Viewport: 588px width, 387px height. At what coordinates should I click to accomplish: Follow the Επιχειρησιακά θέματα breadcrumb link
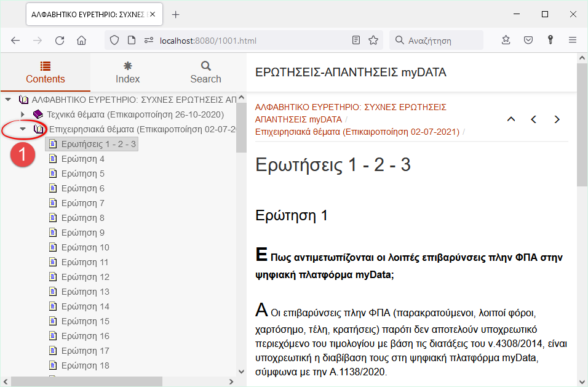(357, 132)
